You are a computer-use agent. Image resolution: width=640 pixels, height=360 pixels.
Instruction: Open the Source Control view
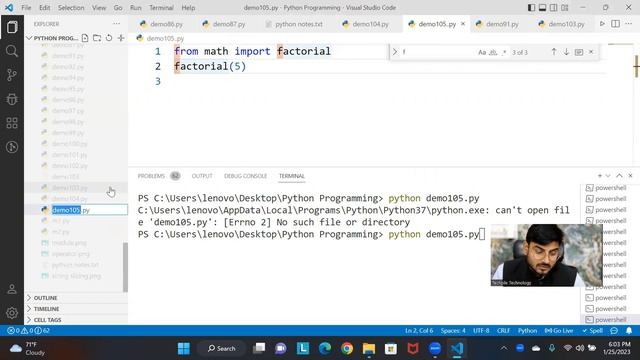[12, 75]
